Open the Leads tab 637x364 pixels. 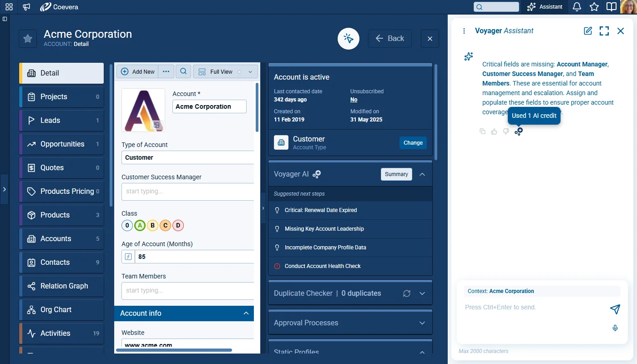point(61,121)
